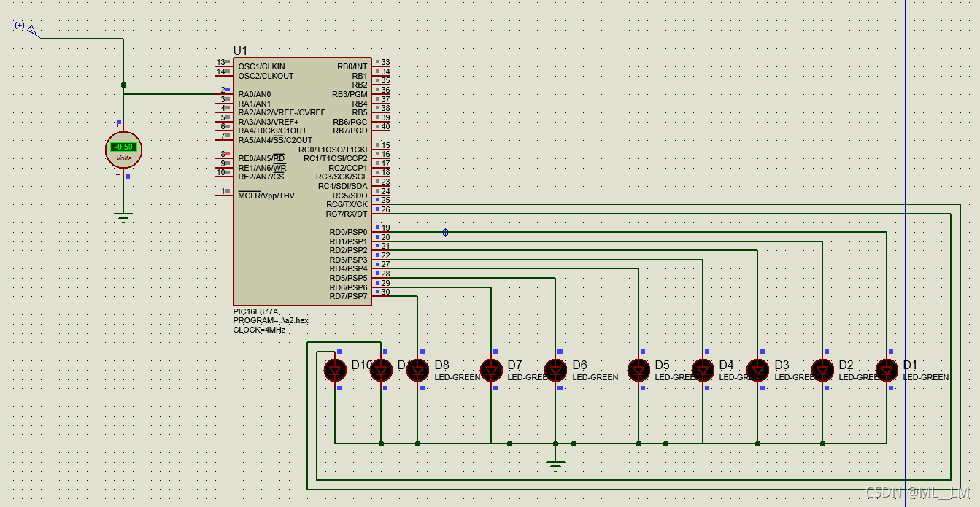The image size is (980, 507).
Task: Select the power terminal marked (+)
Action: [x=29, y=29]
